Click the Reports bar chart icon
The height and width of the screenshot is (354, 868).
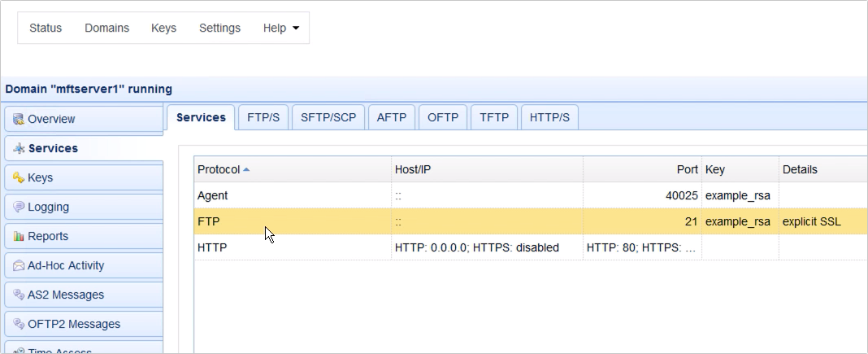click(19, 237)
